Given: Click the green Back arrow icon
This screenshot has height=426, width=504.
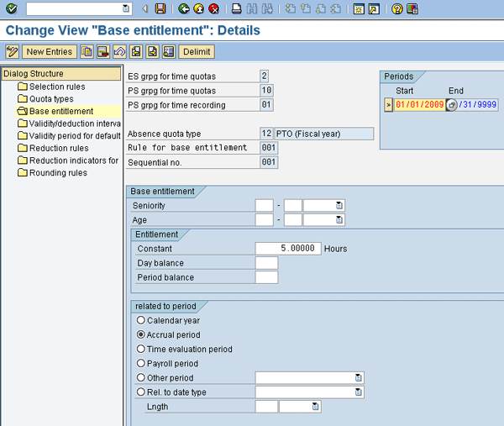Looking at the screenshot, I should click(184, 8).
